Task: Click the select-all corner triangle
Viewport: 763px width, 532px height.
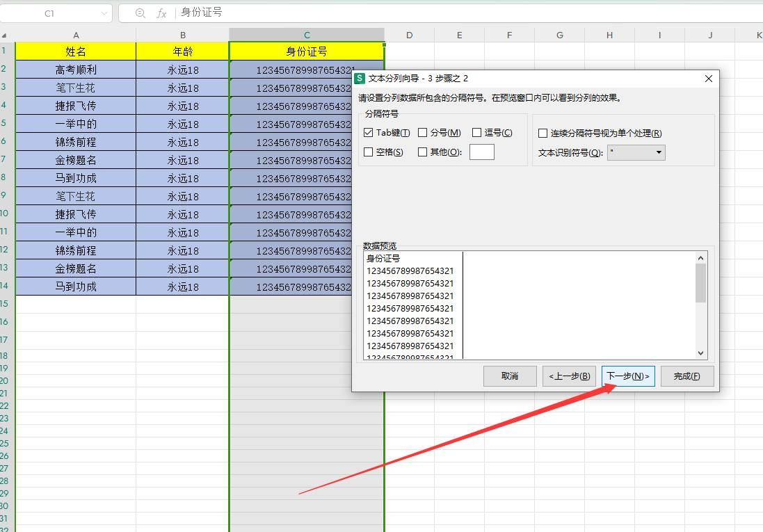Action: [4, 35]
